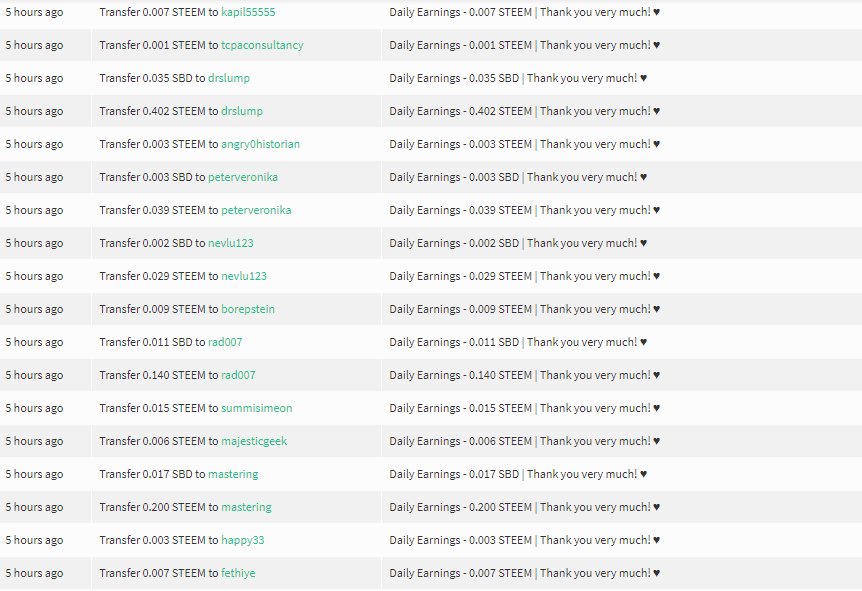Select the memo 'Daily Earnings - 0.009 STEEM'

click(x=461, y=309)
